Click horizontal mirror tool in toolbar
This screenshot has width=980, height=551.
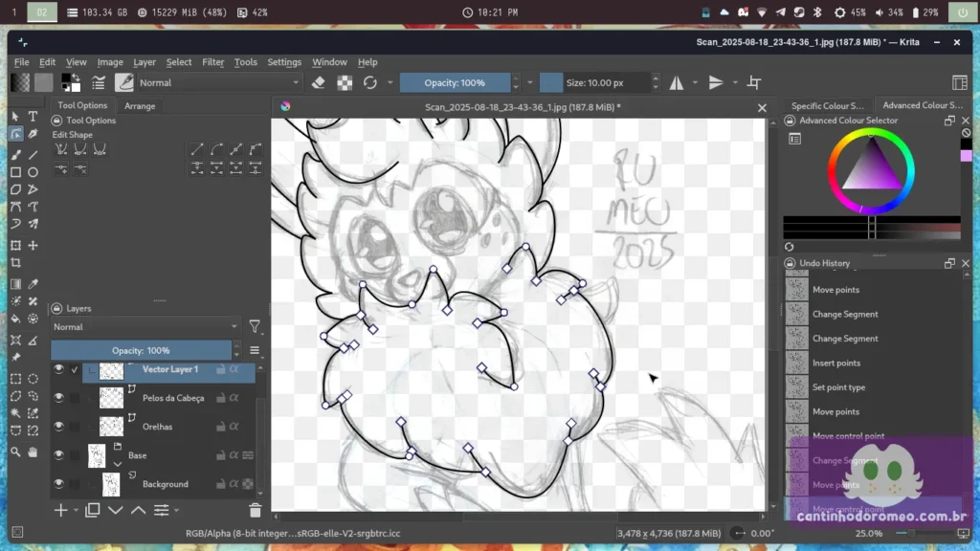coord(677,82)
